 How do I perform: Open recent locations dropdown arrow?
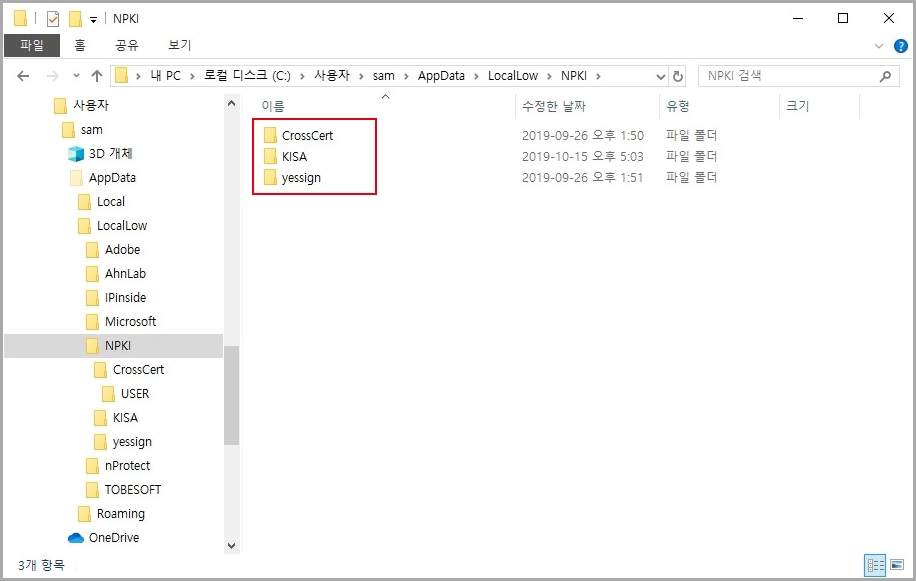[x=76, y=76]
